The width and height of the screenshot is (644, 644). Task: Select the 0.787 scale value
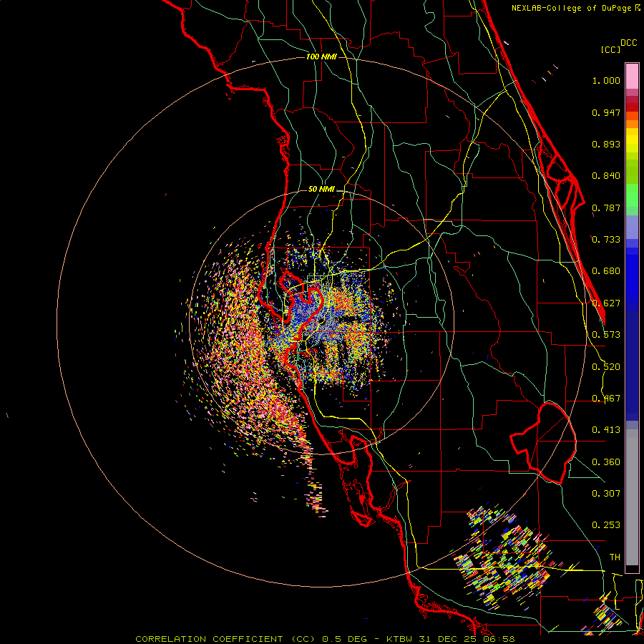click(606, 208)
